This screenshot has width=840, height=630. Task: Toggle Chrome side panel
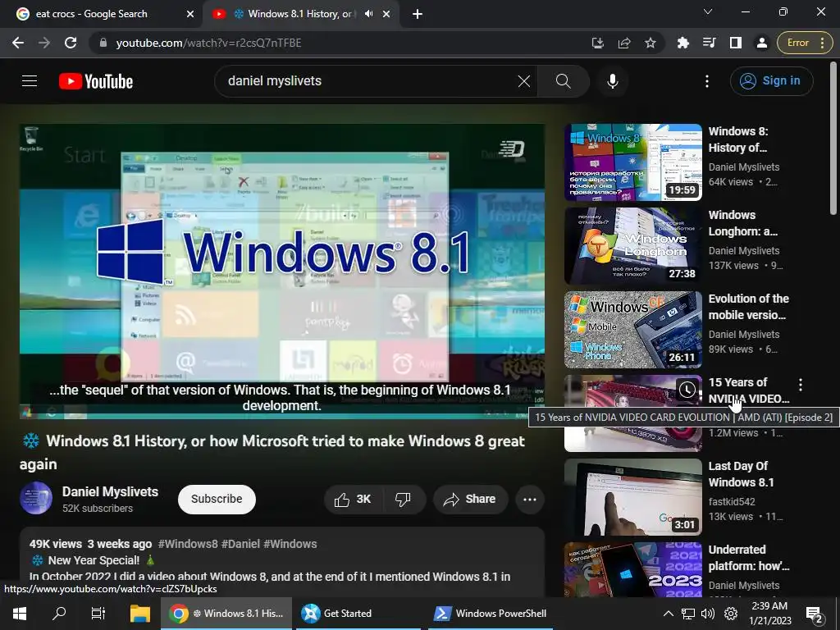(x=736, y=43)
